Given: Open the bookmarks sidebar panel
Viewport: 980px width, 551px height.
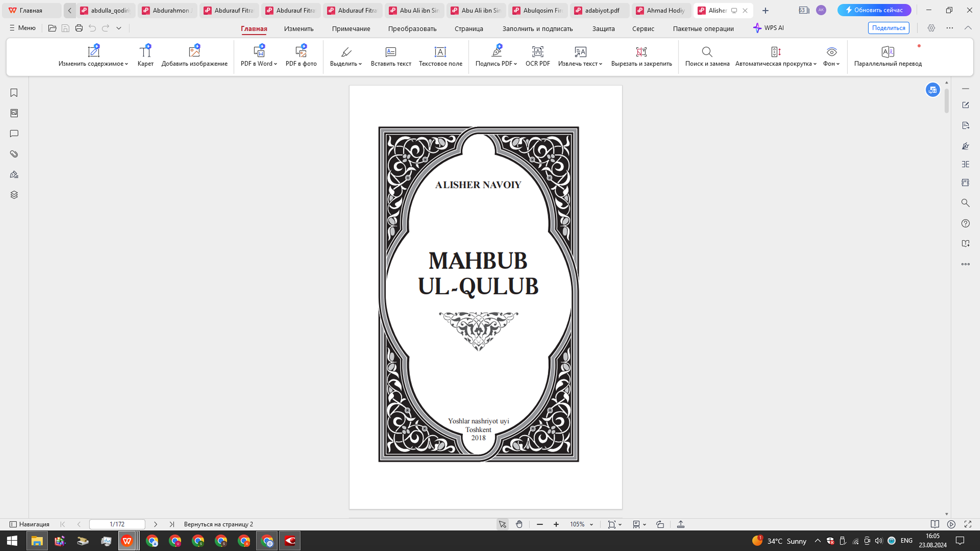Looking at the screenshot, I should click(x=14, y=93).
